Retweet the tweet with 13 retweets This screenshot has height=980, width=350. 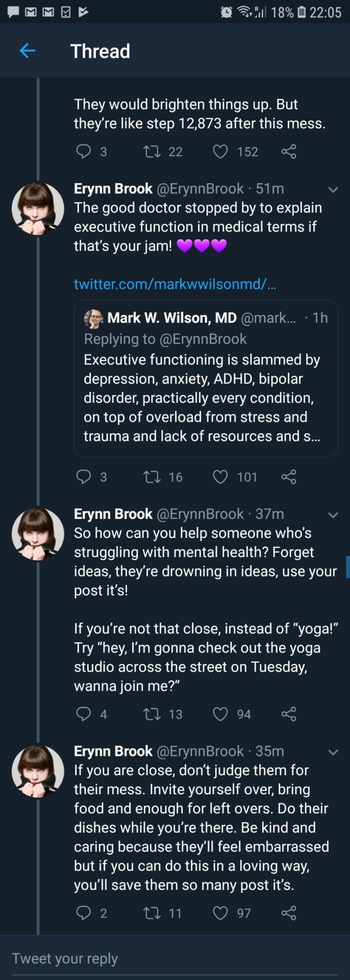click(x=152, y=714)
